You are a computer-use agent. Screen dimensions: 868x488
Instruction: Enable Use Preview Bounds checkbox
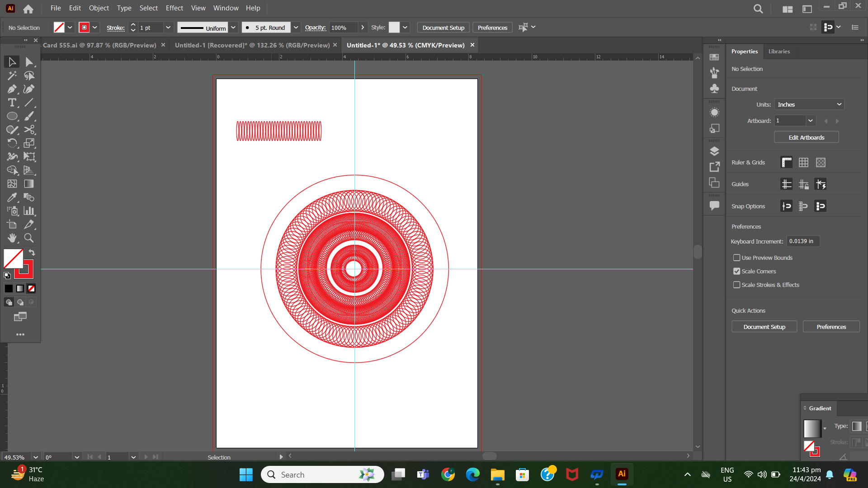tap(736, 258)
